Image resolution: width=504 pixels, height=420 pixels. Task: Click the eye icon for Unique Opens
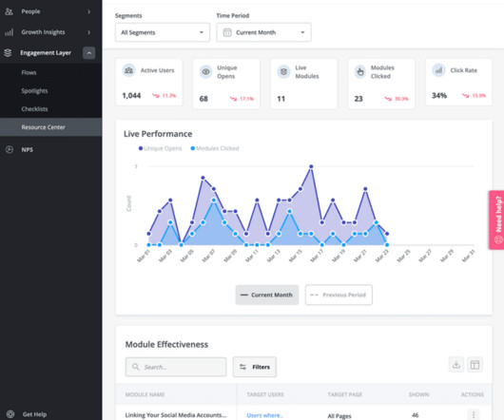click(205, 71)
